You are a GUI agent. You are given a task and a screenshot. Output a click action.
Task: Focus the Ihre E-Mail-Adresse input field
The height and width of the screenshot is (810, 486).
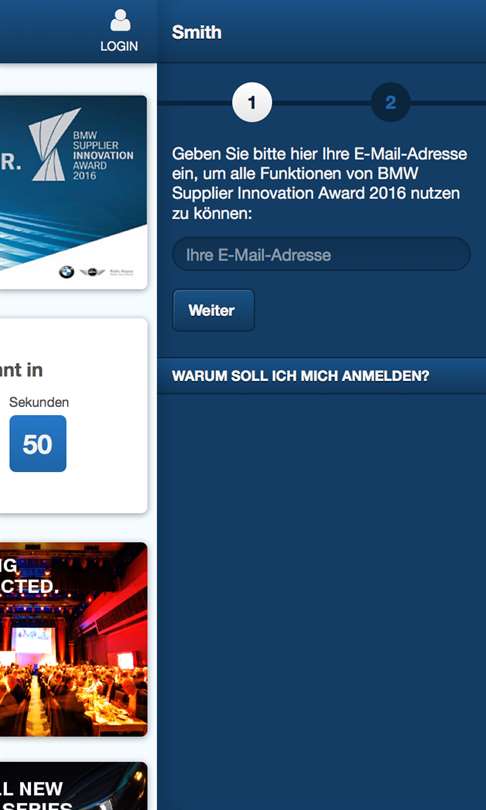coord(321,254)
